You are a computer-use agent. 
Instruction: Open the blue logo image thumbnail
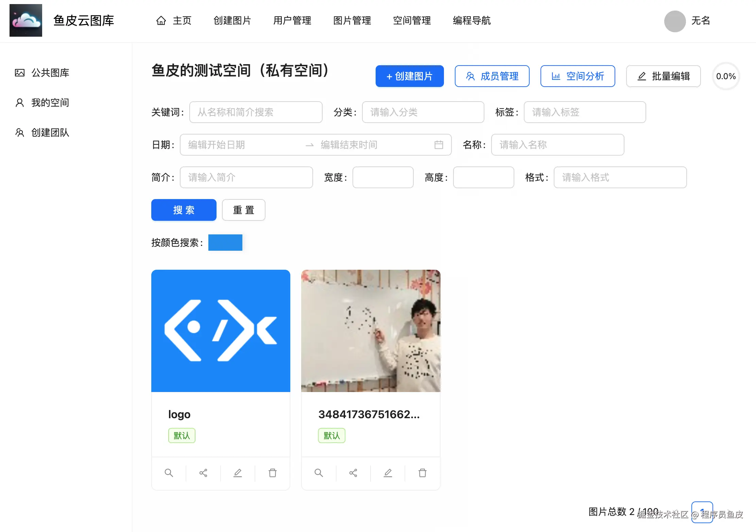(221, 331)
